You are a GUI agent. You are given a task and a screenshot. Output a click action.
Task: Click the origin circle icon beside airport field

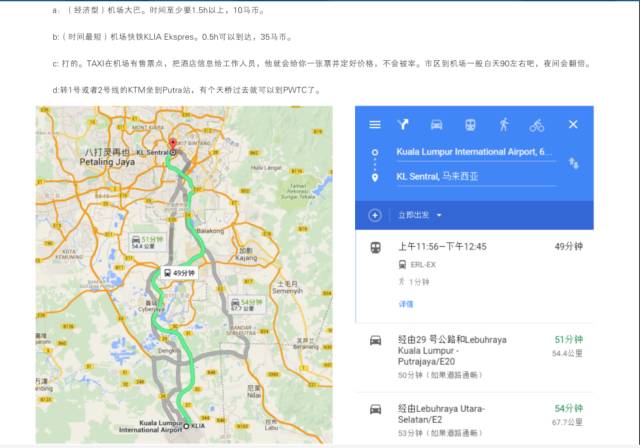tap(375, 153)
